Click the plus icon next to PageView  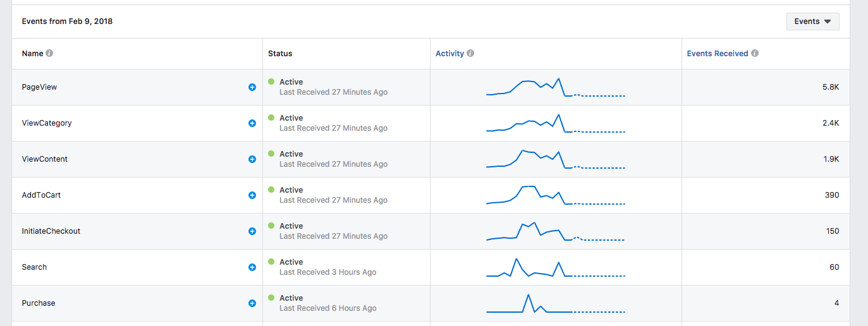tap(252, 87)
